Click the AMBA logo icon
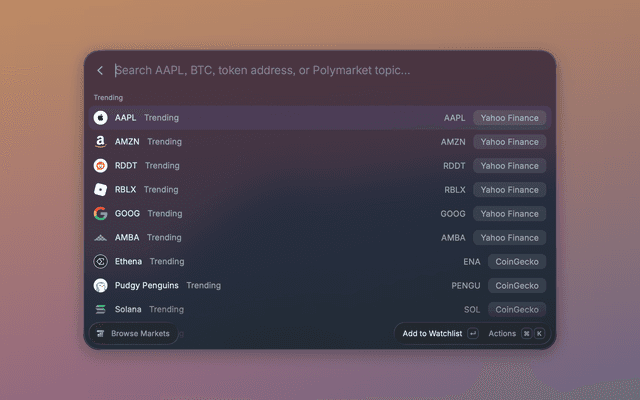Viewport: 640px width, 400px height. [x=100, y=238]
